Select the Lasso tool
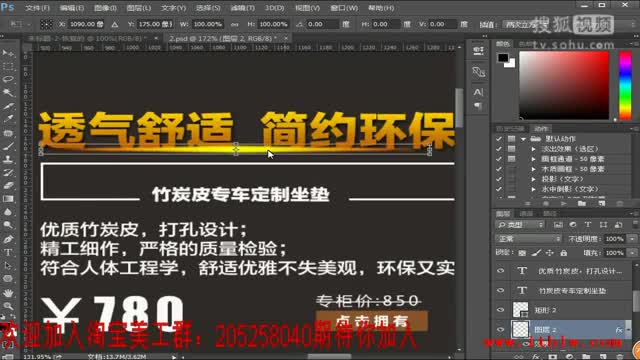The width and height of the screenshot is (640, 360). click(8, 79)
